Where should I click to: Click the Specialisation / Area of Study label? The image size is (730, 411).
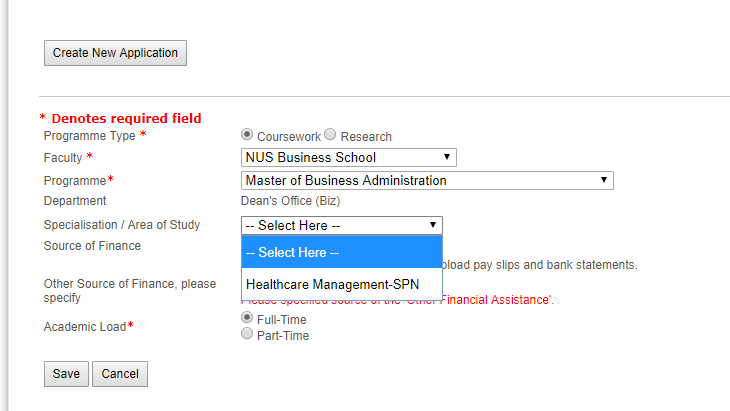pyautogui.click(x=122, y=225)
